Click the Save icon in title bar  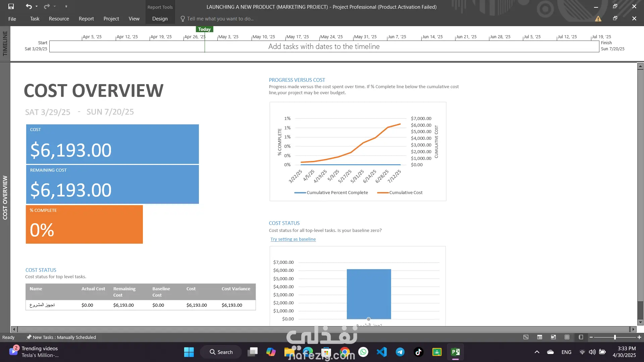[11, 6]
